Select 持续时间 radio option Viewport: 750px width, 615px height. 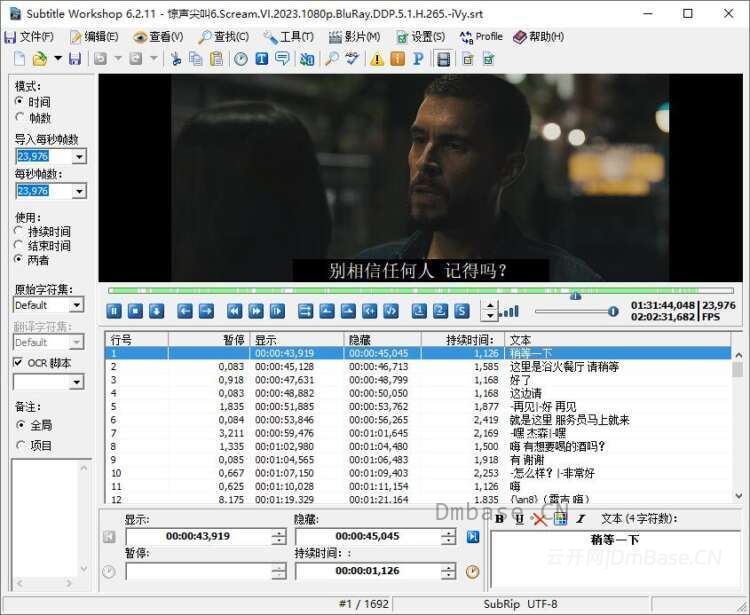[x=19, y=231]
